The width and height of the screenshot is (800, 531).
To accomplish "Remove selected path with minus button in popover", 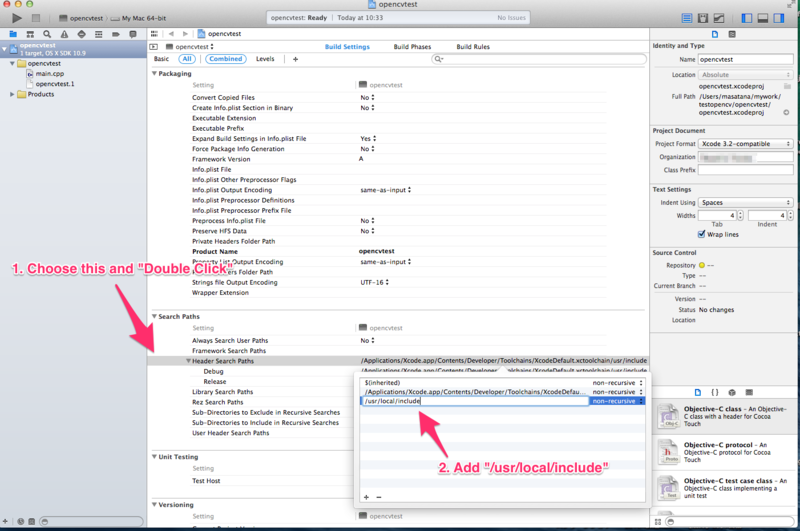I will [379, 497].
